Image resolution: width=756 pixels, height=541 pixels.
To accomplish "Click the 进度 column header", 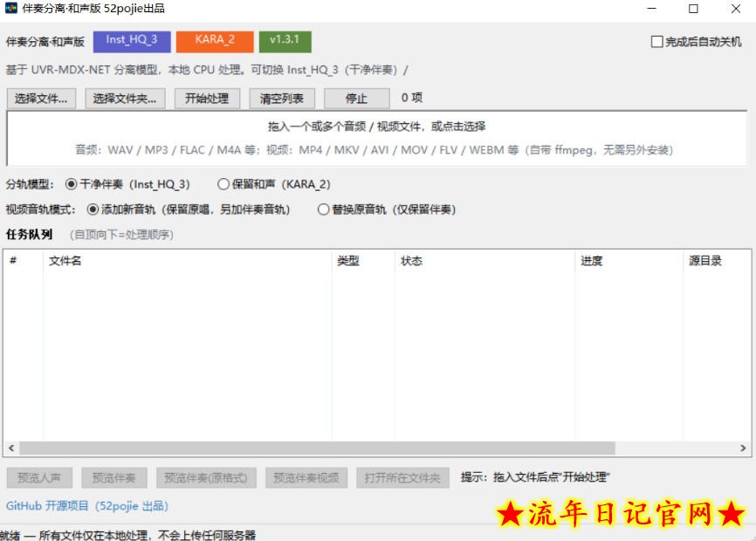I will tap(629, 261).
